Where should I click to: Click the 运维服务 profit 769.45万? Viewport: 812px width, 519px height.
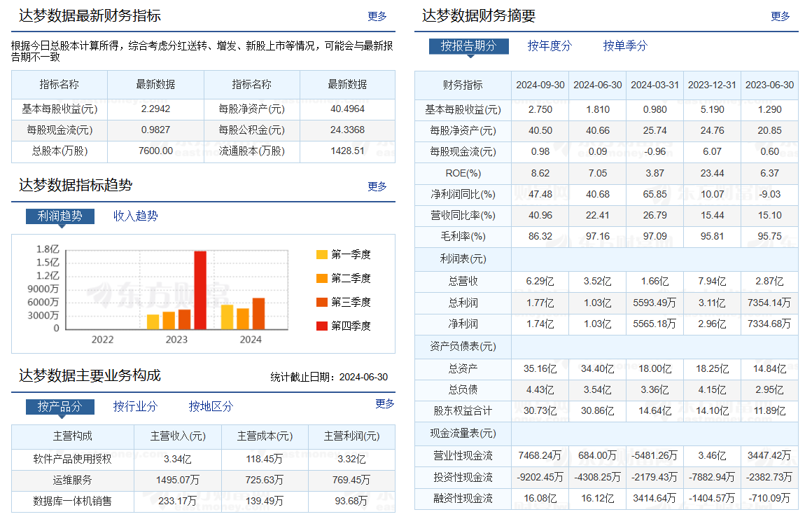coord(351,480)
